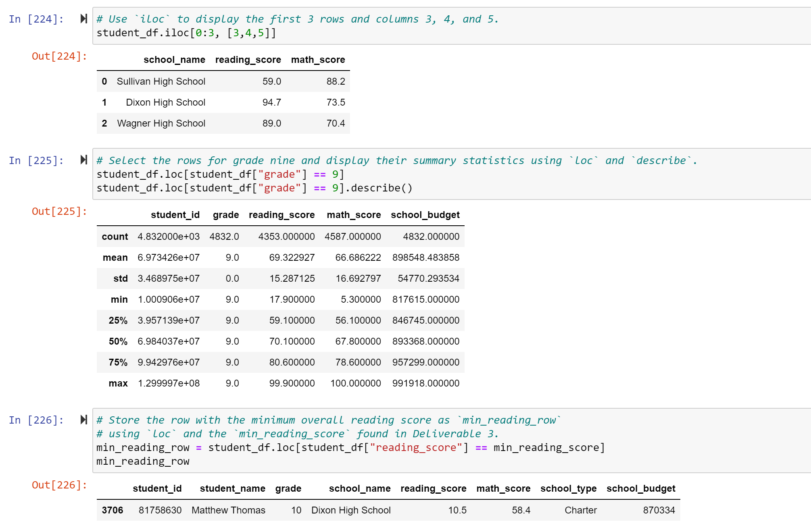Run cell 225 with its run icon
Viewport: 811px width, 532px height.
coord(84,160)
